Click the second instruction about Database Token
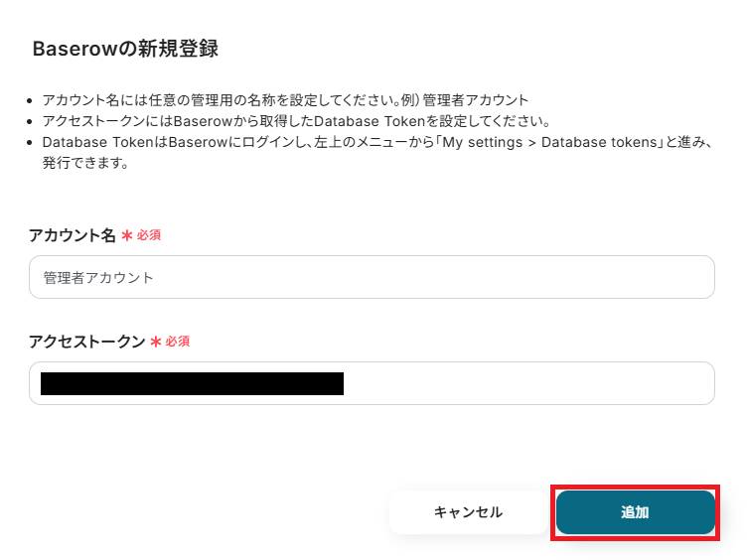Screen dimensions: 747x560 click(x=296, y=121)
